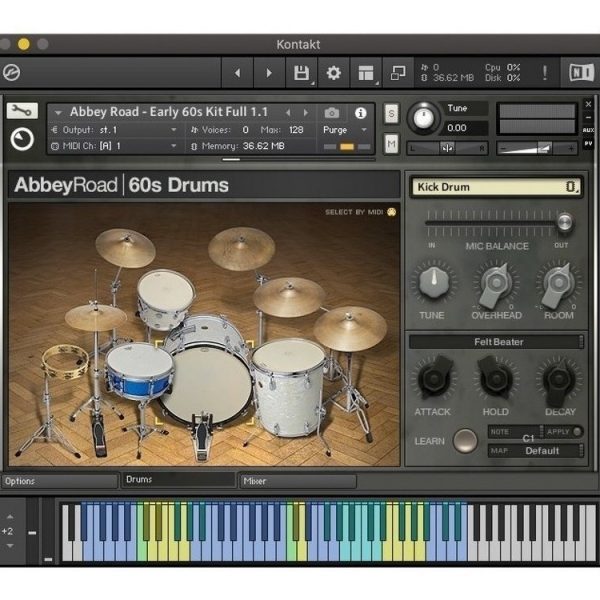Click the TUNE knob for Kick Drum
The image size is (600, 600).
coord(434,282)
